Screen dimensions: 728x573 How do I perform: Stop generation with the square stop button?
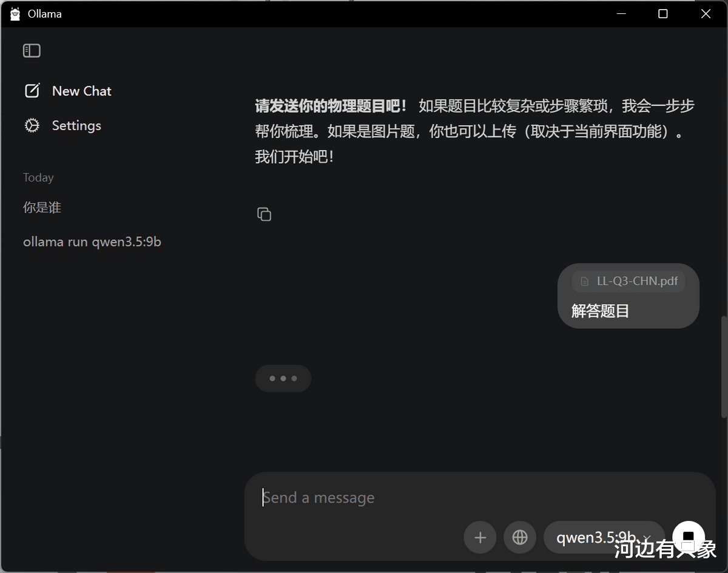(689, 537)
